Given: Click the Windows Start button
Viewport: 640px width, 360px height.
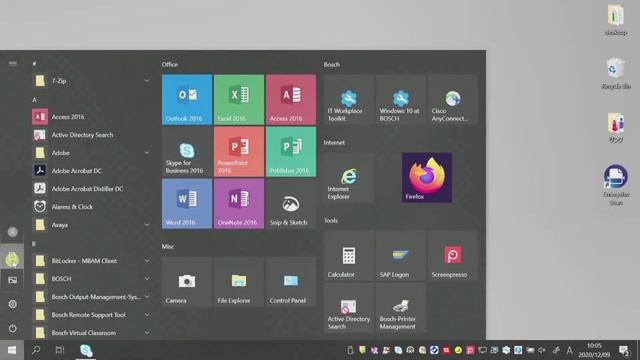Looking at the screenshot, I should pyautogui.click(x=12, y=350).
